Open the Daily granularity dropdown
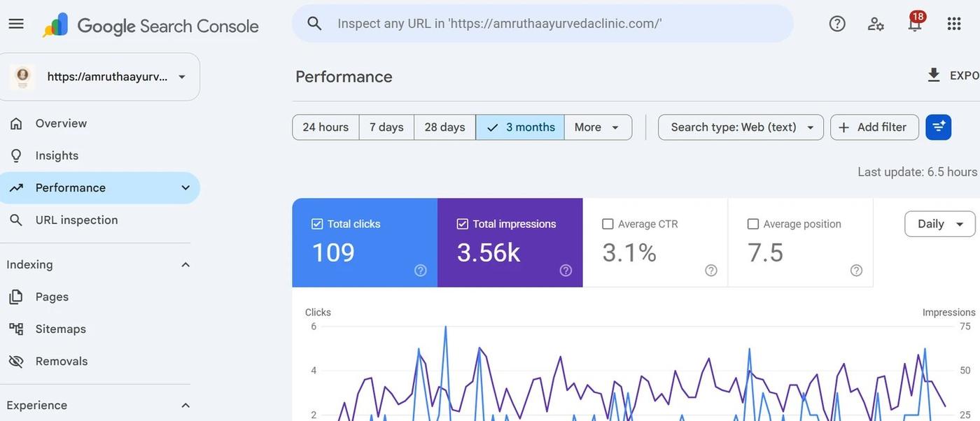The width and height of the screenshot is (980, 421). (x=940, y=224)
